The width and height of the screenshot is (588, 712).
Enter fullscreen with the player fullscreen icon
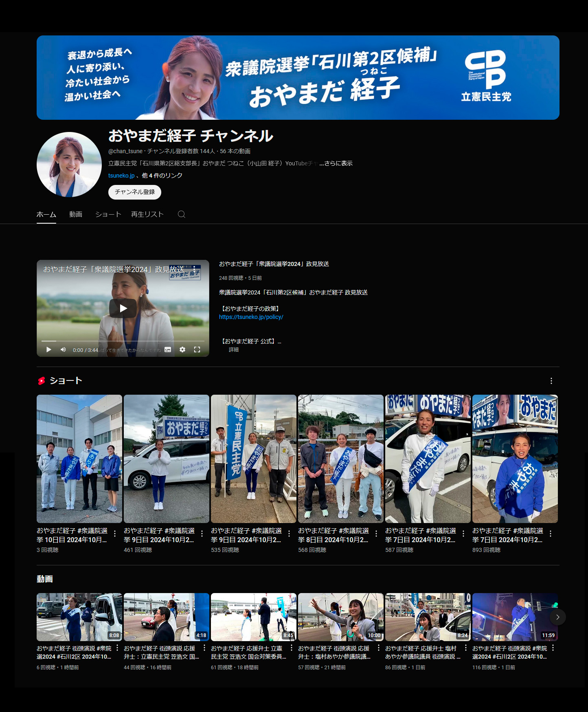pyautogui.click(x=197, y=349)
